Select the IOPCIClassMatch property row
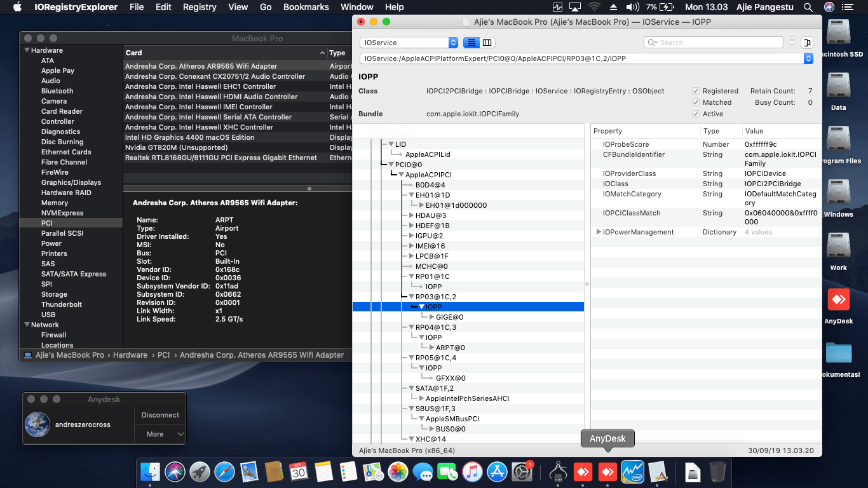Image resolution: width=868 pixels, height=488 pixels. pyautogui.click(x=706, y=217)
